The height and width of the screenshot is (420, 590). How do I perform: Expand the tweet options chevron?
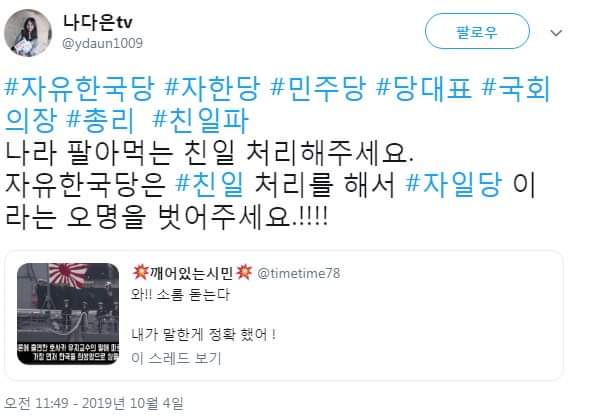point(556,33)
